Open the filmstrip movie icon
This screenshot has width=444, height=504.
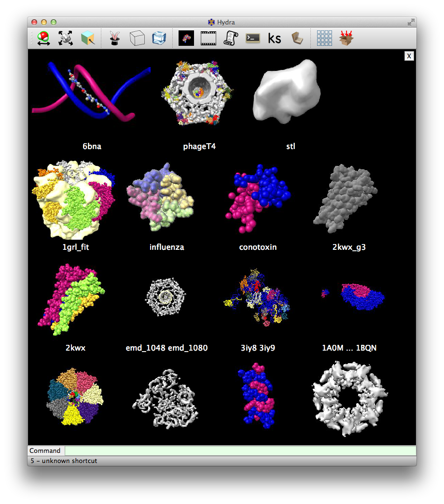[x=208, y=38]
